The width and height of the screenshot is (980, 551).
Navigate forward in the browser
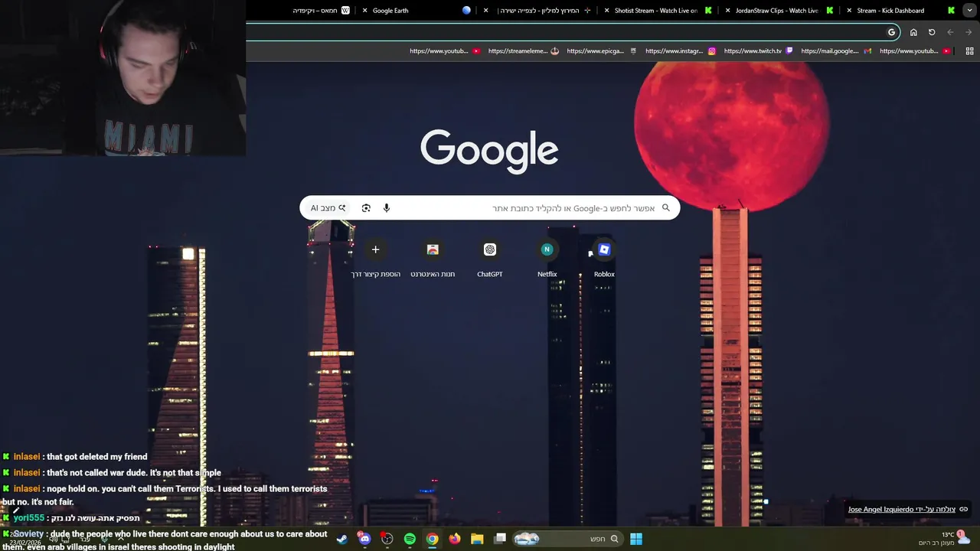point(969,32)
